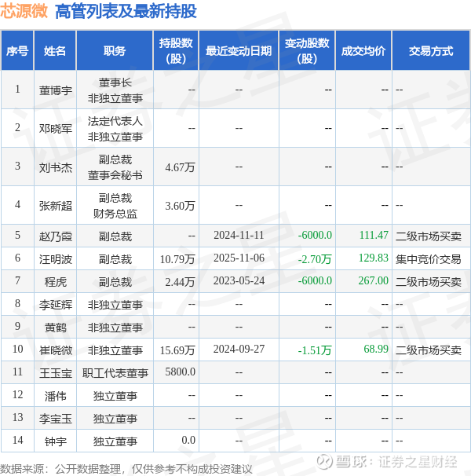Select 董事长 title in 董博宇's row
This screenshot has width=471, height=476.
[115, 82]
